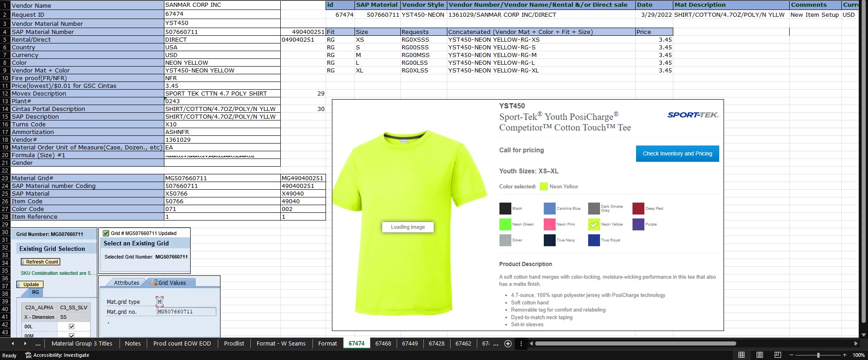
Task: Pick the Black color swatch
Action: [x=505, y=208]
